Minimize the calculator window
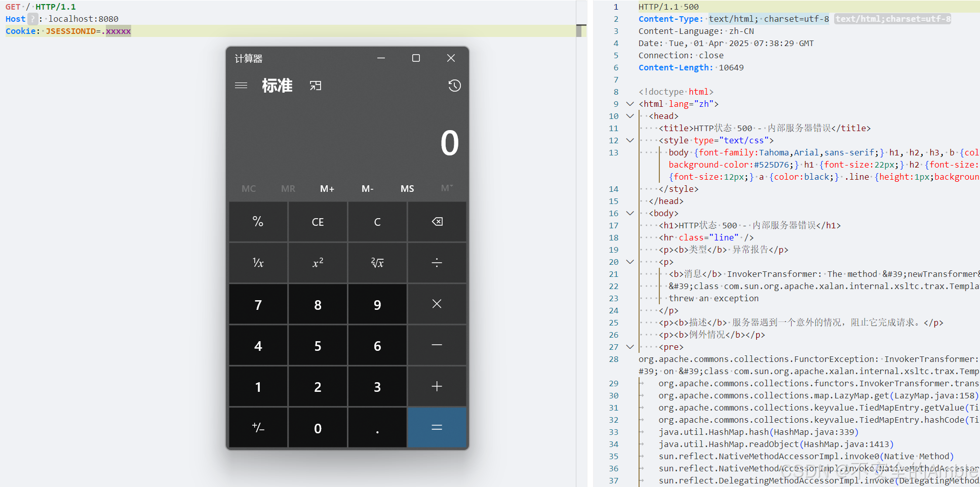980x487 pixels. click(x=381, y=58)
